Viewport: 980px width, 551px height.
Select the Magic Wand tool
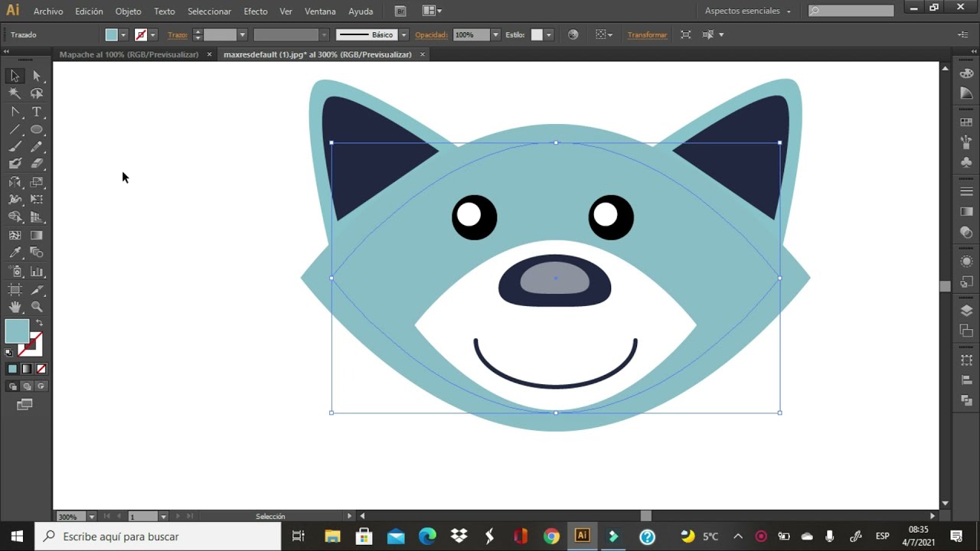(x=15, y=93)
